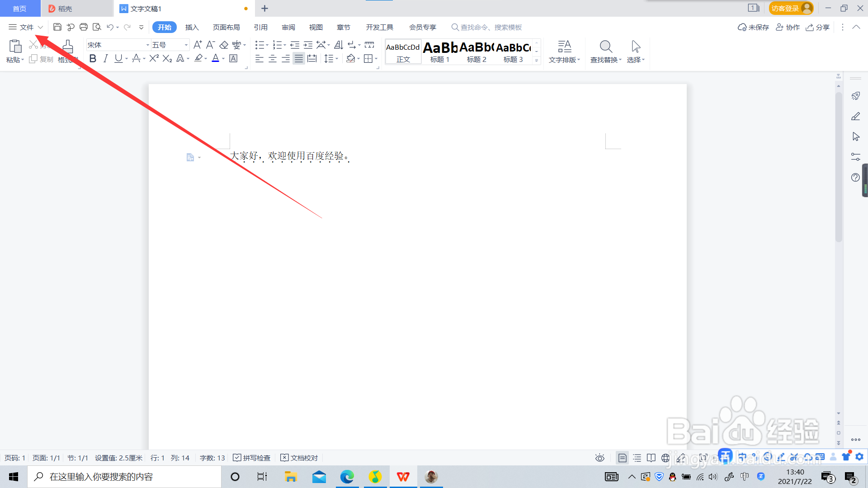Image resolution: width=868 pixels, height=488 pixels.
Task: Select center alignment icon
Action: click(273, 59)
